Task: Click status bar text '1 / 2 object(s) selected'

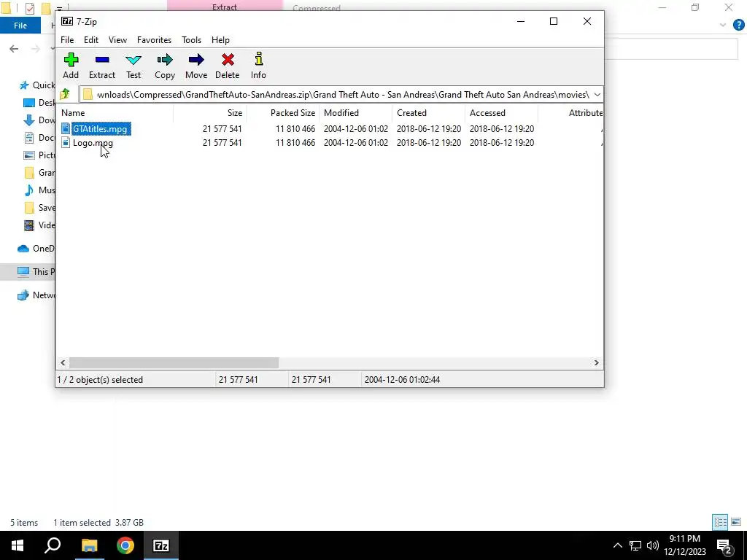Action: click(100, 380)
